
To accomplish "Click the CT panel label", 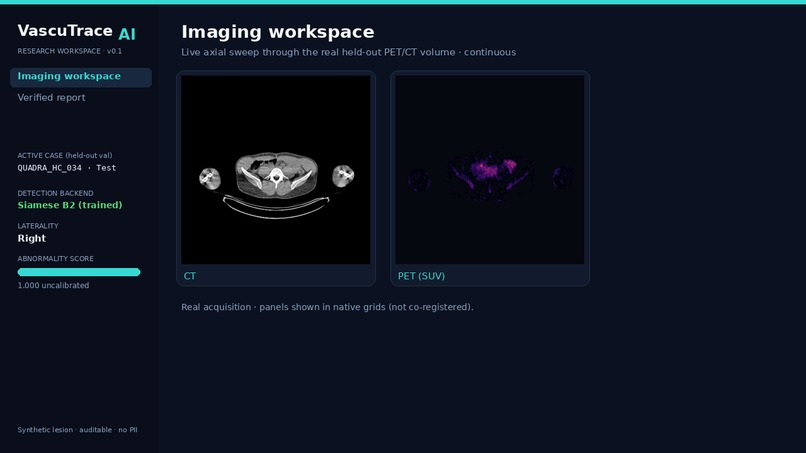I will (190, 276).
